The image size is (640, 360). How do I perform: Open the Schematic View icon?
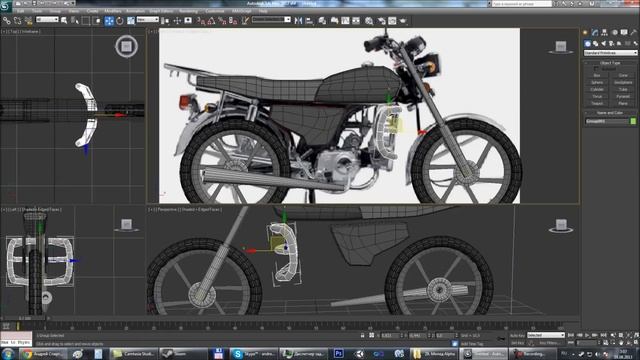tap(356, 20)
